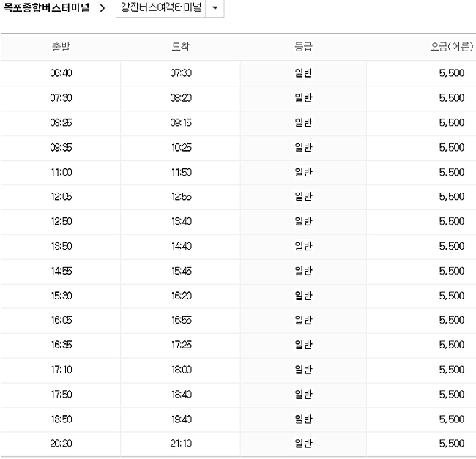
Task: Click the 5,500 fare in the 17:10 row
Action: click(x=452, y=370)
